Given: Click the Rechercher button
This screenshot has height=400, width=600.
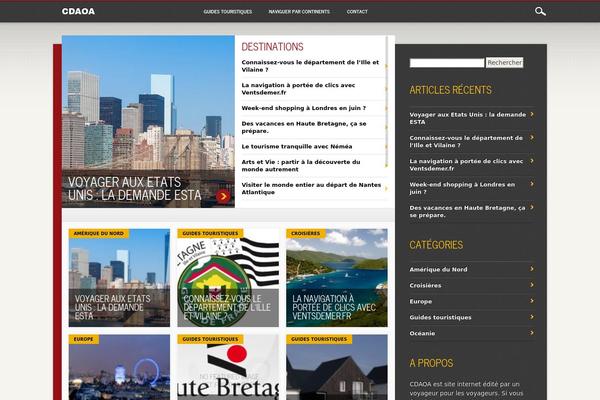Looking at the screenshot, I should pos(504,62).
